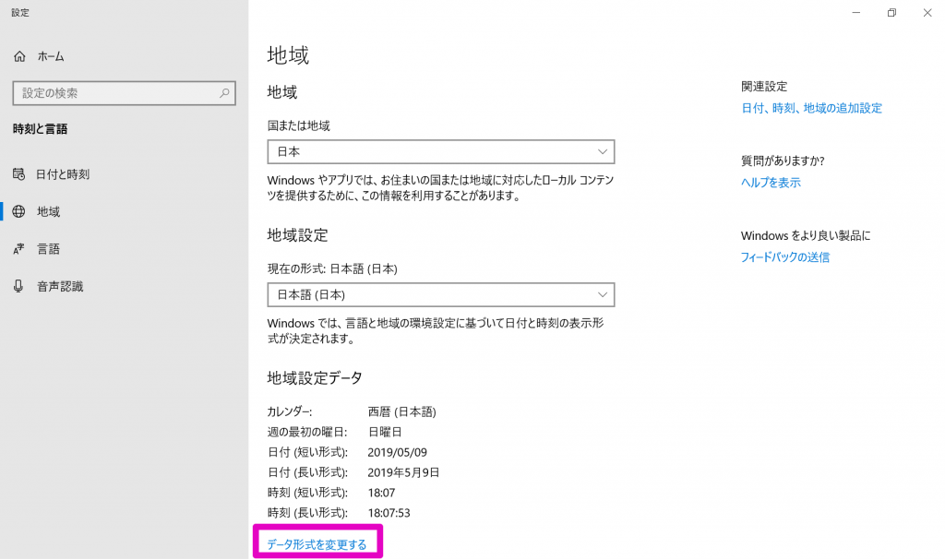Viewport: 945px width, 560px height.
Task: Expand the 日本語 (日本) regional format dropdown
Action: tap(440, 295)
